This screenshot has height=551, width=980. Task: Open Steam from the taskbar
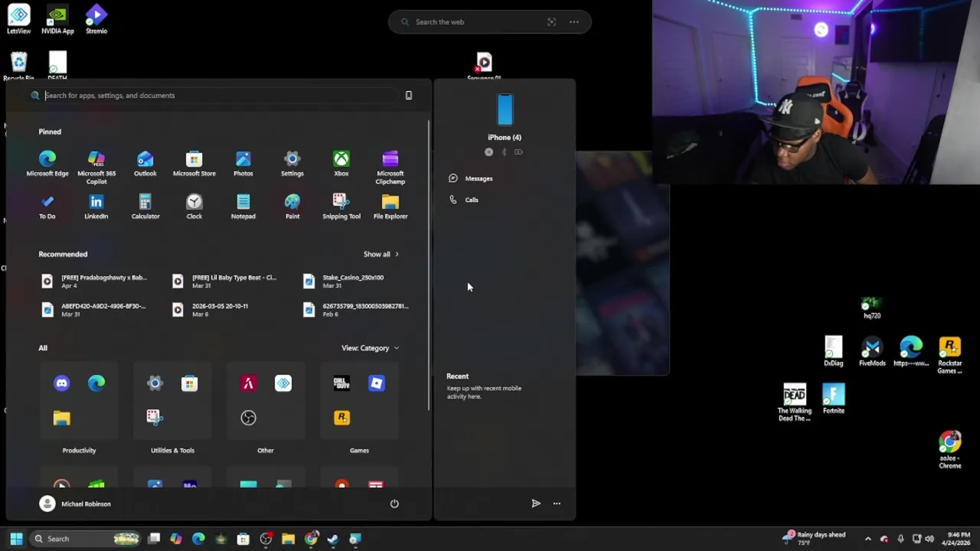(333, 539)
